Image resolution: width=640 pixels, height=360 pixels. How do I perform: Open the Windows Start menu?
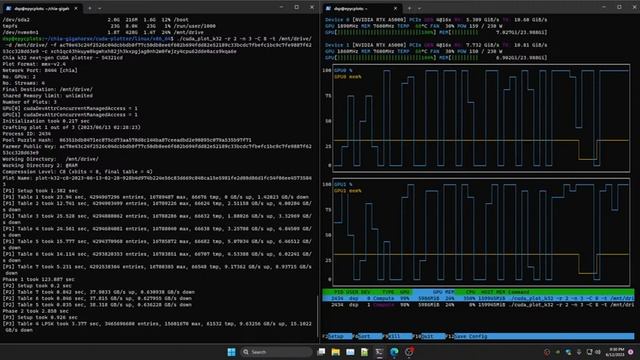(x=231, y=352)
